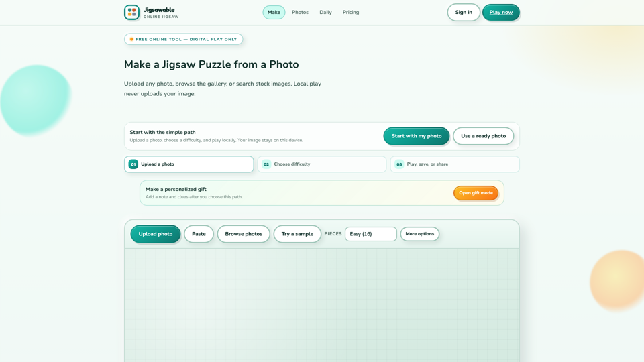The width and height of the screenshot is (644, 362).
Task: Click the 01 step number badge
Action: point(133,164)
